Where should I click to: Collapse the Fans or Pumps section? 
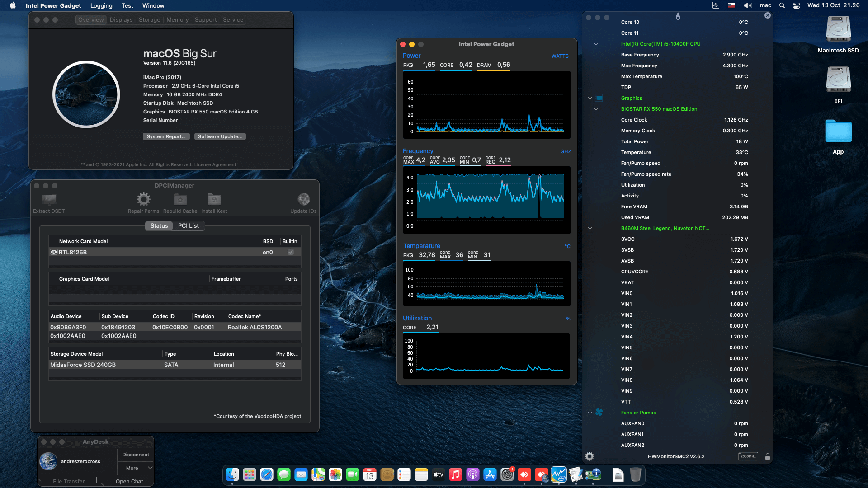click(590, 413)
